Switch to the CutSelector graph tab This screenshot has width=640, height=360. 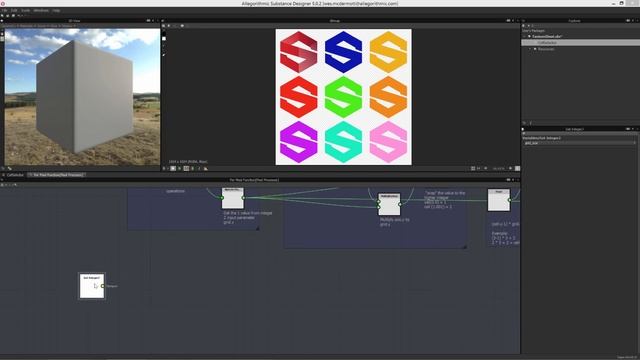tap(15, 175)
